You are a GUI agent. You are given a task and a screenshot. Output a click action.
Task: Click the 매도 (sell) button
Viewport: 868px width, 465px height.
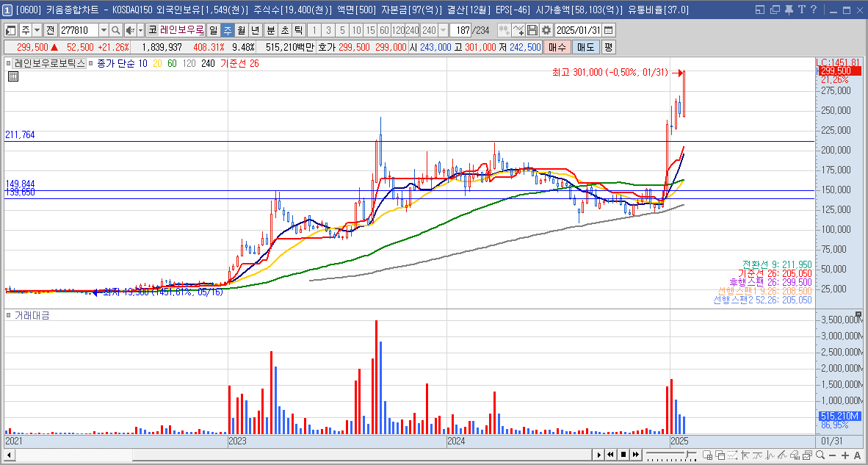coord(586,48)
